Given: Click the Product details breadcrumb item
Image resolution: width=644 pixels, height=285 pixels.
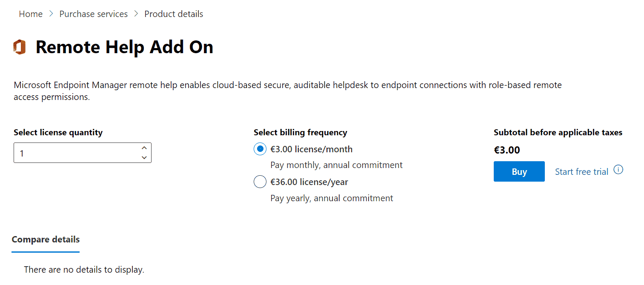Looking at the screenshot, I should [174, 14].
